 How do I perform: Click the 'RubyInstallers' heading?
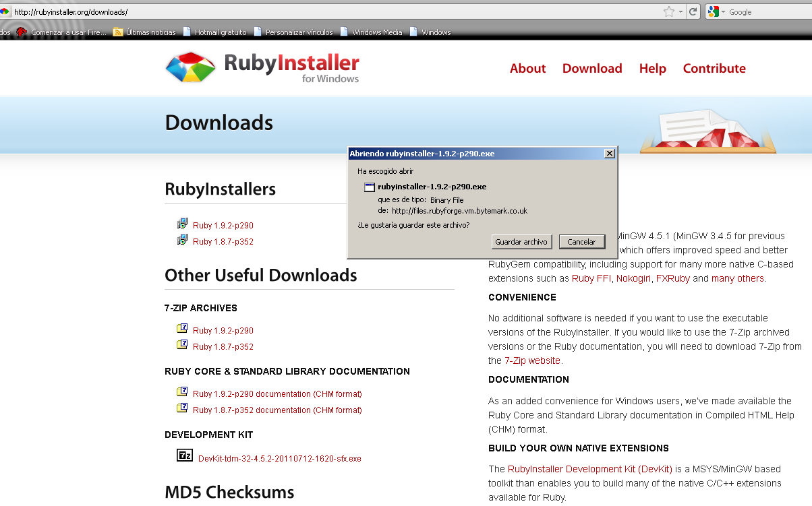pyautogui.click(x=220, y=189)
